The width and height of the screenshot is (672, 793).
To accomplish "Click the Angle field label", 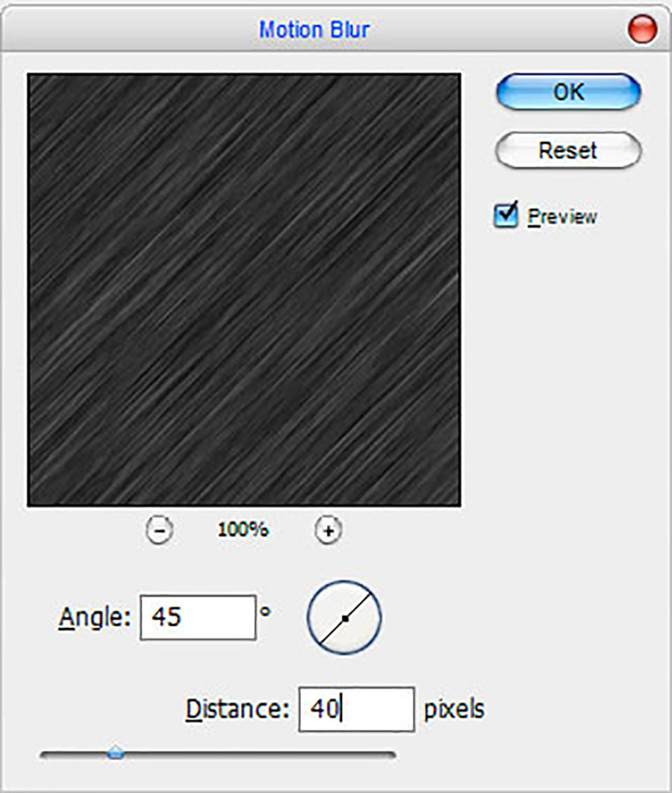I will (x=95, y=618).
